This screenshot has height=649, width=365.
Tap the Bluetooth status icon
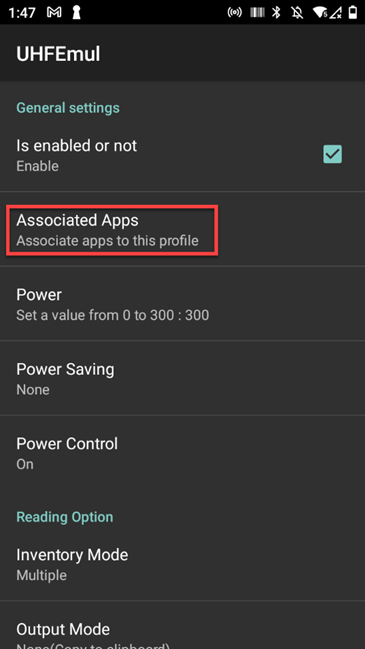(276, 12)
